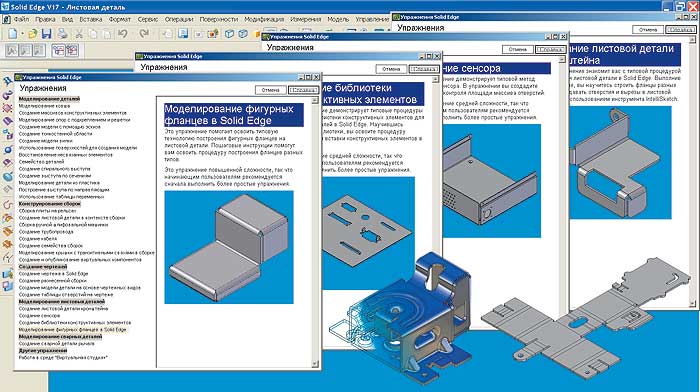Click Отмена in the rearmost Упражнения window
Screen dimensions: 700x392
pyautogui.click(x=648, y=30)
